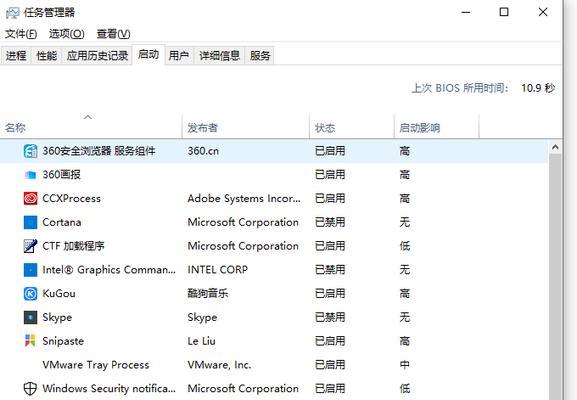Click the CTF 加载程序 pen icon
The width and height of the screenshot is (577, 400).
click(x=30, y=246)
